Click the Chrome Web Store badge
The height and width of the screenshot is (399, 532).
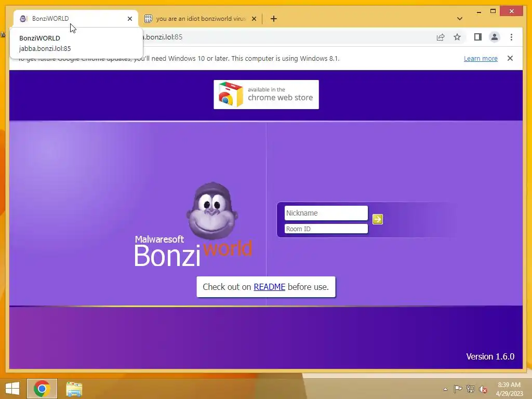(x=266, y=95)
